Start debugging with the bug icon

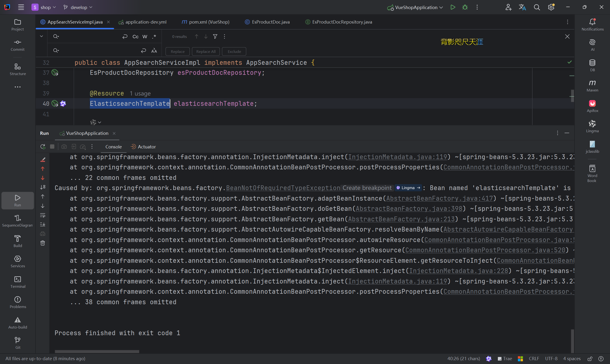click(x=465, y=7)
